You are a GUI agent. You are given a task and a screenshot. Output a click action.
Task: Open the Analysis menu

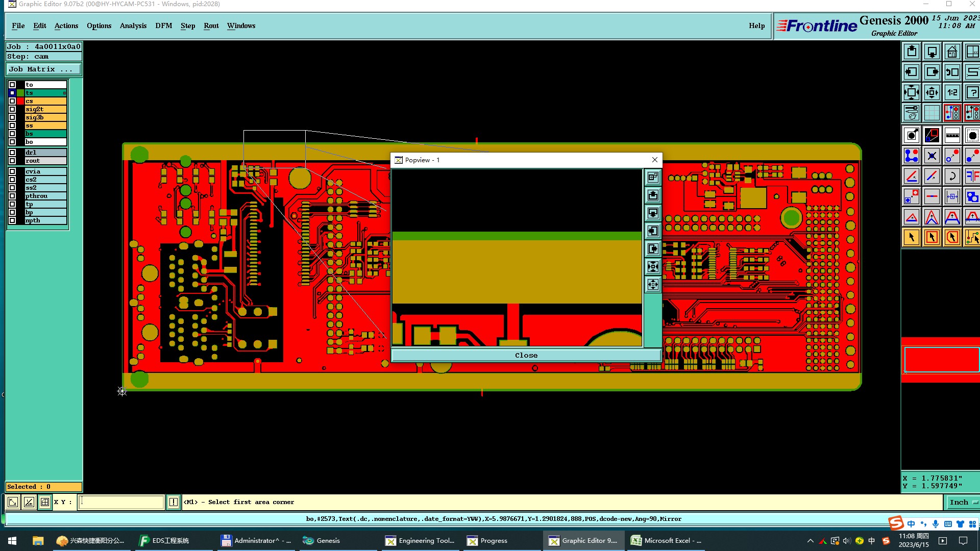[133, 26]
